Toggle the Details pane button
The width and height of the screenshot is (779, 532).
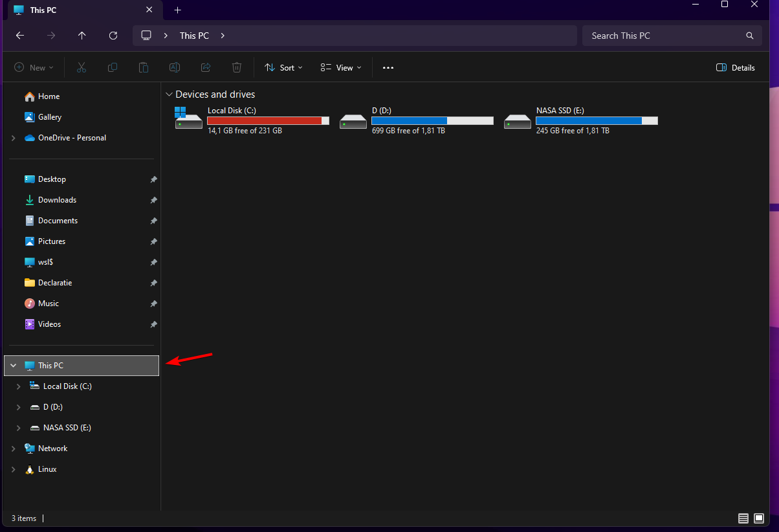pyautogui.click(x=736, y=67)
